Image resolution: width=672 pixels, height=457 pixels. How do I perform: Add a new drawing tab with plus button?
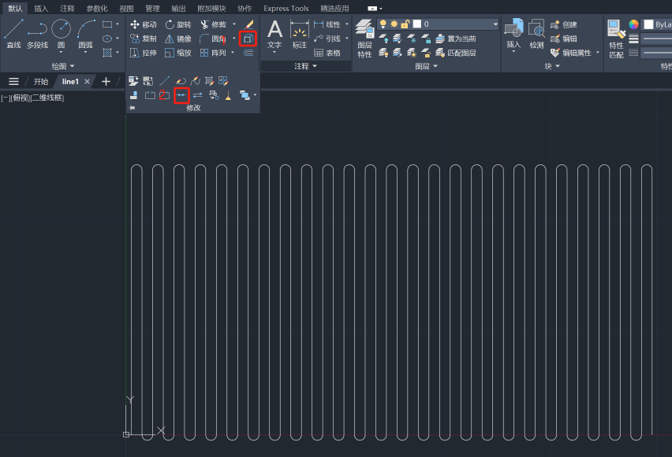click(x=106, y=81)
